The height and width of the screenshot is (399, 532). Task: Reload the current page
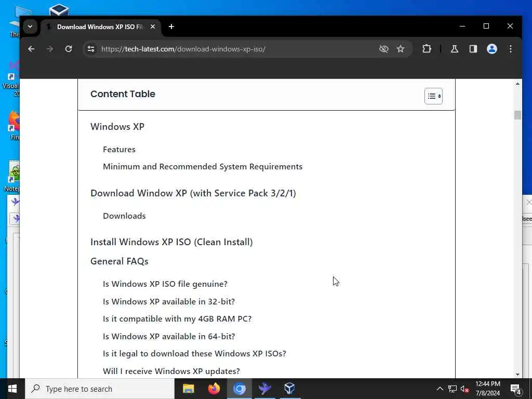pos(69,49)
